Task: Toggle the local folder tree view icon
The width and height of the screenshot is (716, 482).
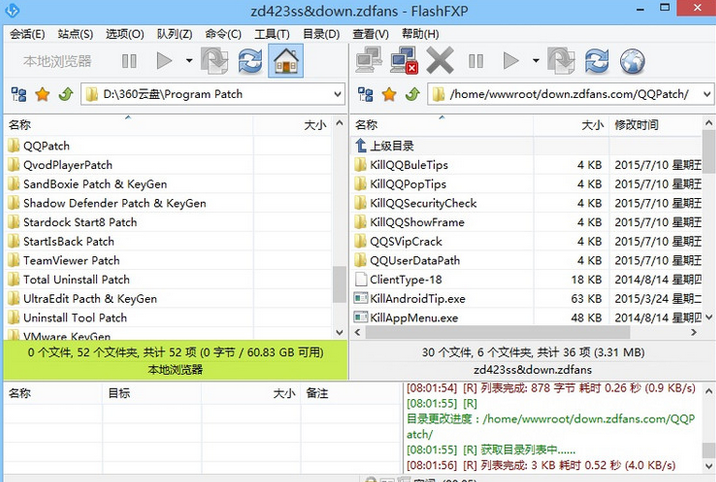Action: 19,94
